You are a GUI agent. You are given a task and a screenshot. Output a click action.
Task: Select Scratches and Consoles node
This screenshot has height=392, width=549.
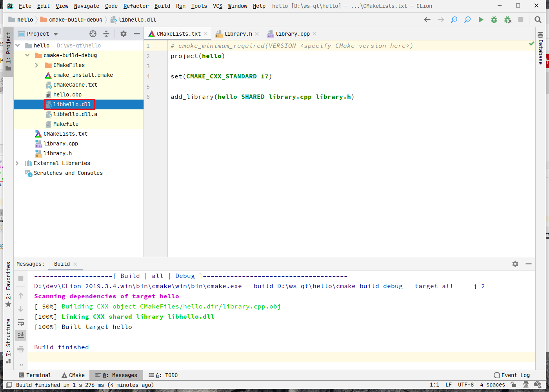pyautogui.click(x=78, y=173)
